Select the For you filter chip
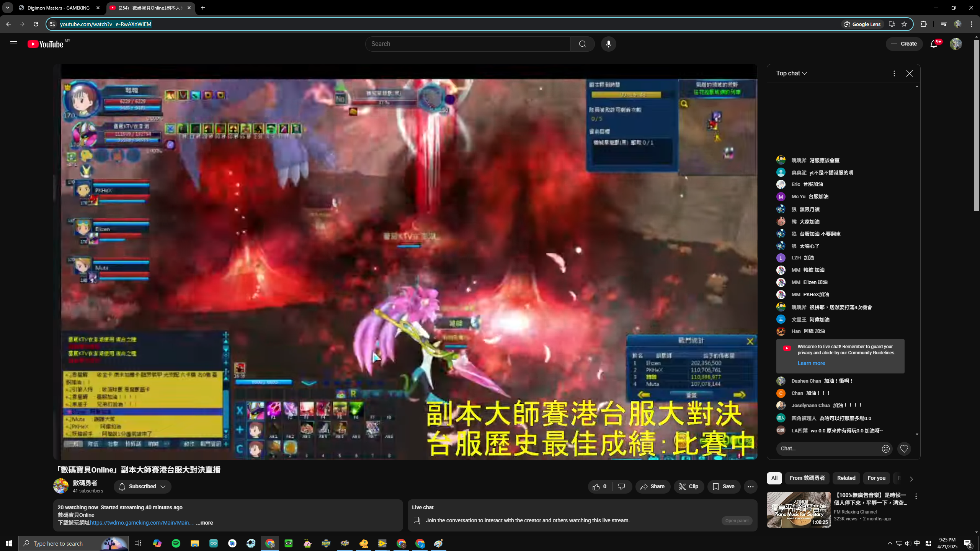This screenshot has width=980, height=551. (876, 478)
